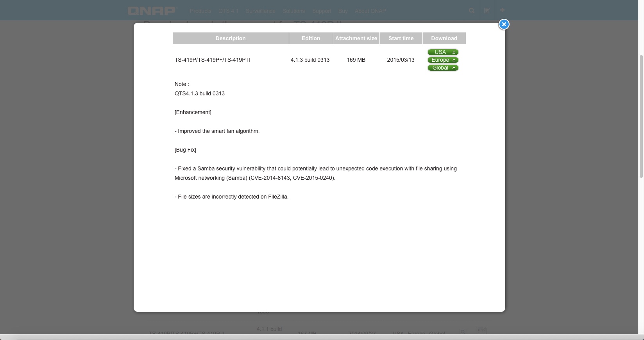This screenshot has width=644, height=340.
Task: Click the page's vertical scrollbar thumb
Action: click(x=641, y=116)
